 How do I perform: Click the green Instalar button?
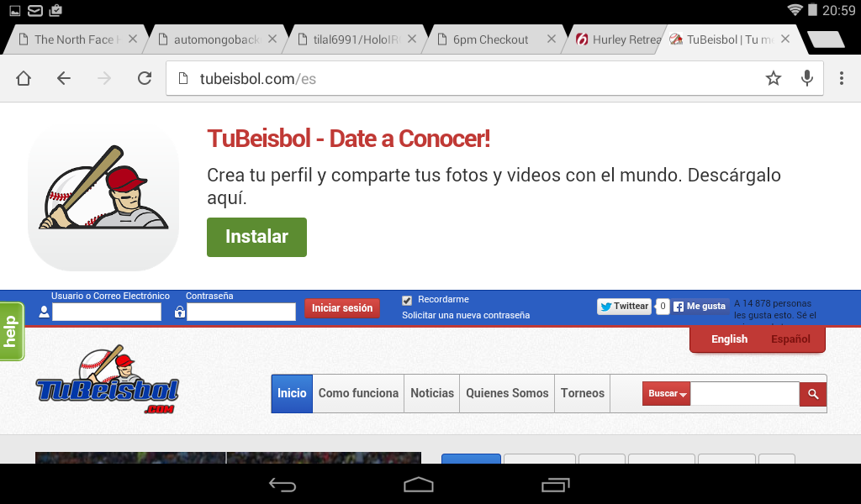(x=256, y=237)
